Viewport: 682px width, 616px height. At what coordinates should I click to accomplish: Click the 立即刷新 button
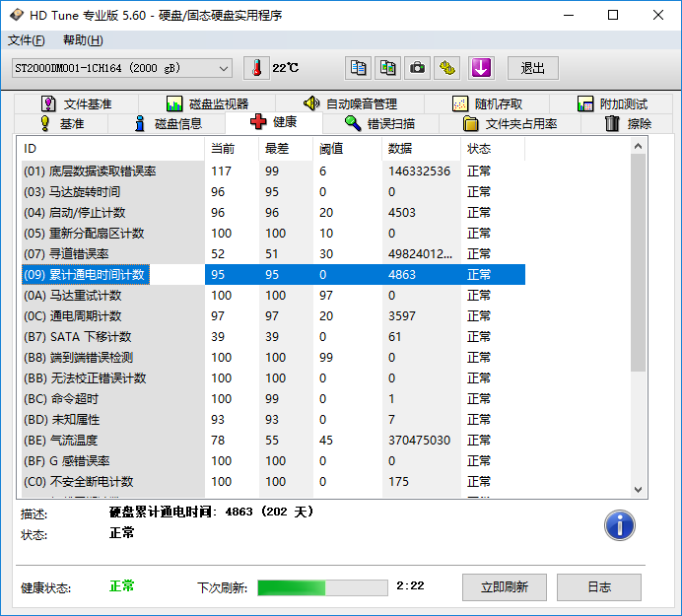tap(504, 587)
